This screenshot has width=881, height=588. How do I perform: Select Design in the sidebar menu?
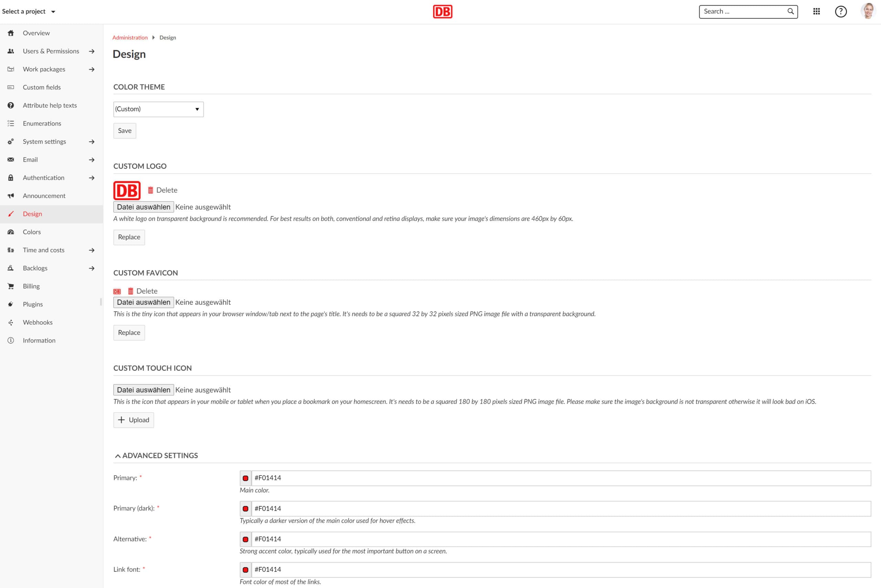(x=32, y=214)
